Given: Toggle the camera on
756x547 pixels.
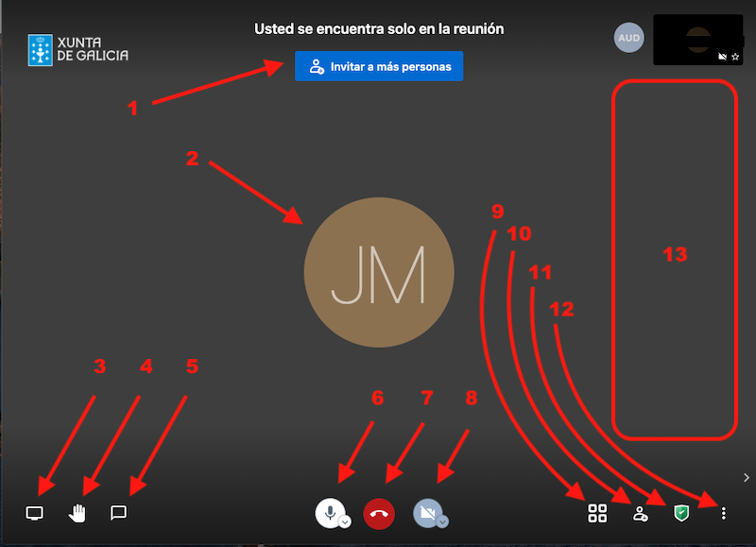Looking at the screenshot, I should coord(427,512).
